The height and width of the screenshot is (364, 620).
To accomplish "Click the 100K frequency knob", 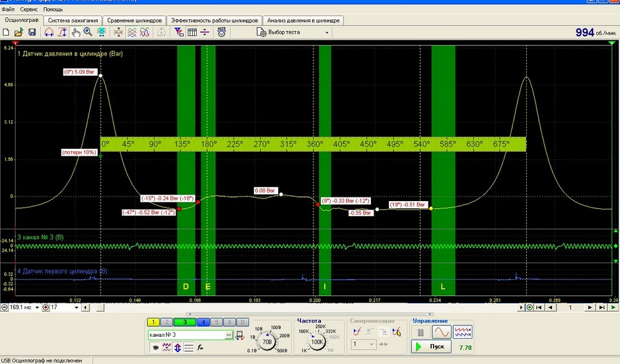I will 317,342.
